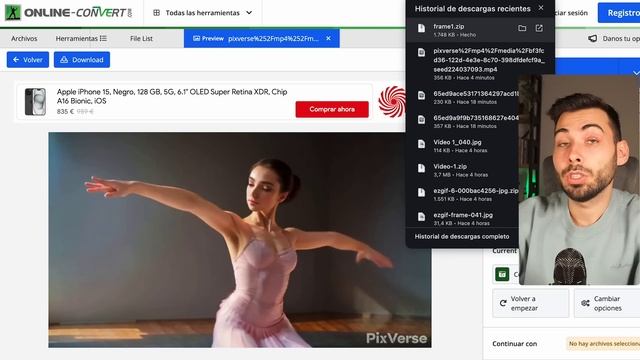Open the Herramientas menu

pos(81,38)
